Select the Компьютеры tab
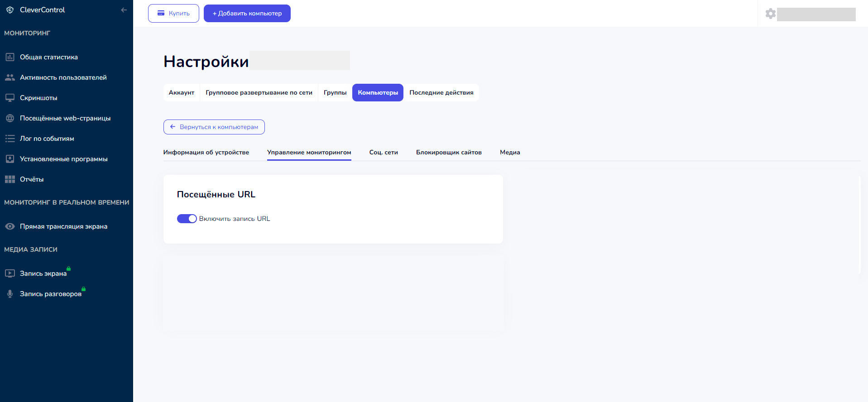868x402 pixels. pyautogui.click(x=378, y=92)
